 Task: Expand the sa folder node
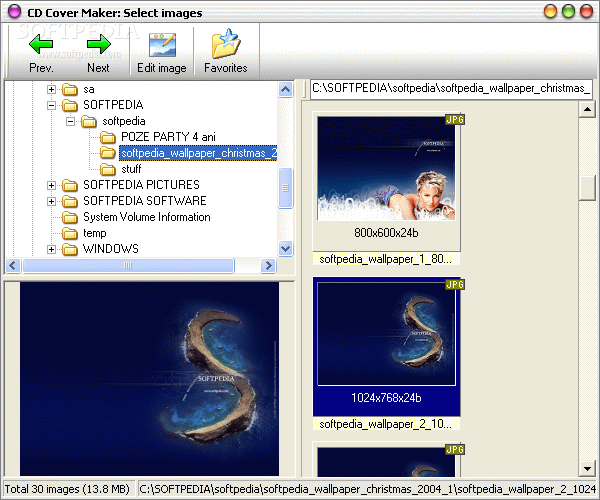(51, 90)
